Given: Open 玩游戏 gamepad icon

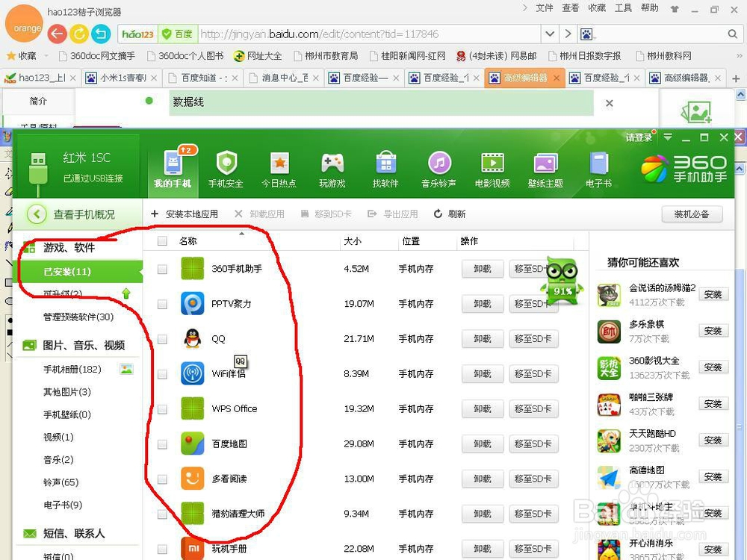Looking at the screenshot, I should pyautogui.click(x=332, y=162).
